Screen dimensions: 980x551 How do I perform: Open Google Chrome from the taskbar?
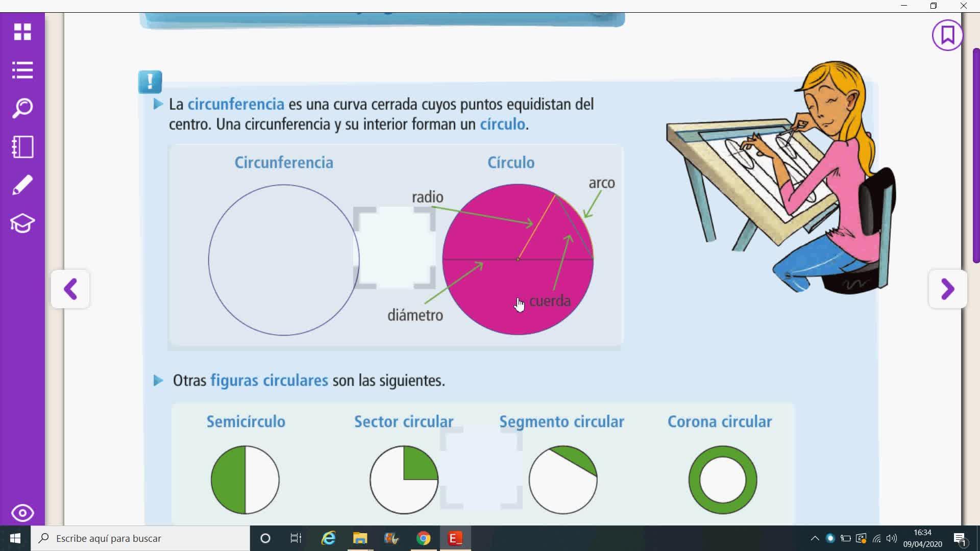click(x=423, y=538)
